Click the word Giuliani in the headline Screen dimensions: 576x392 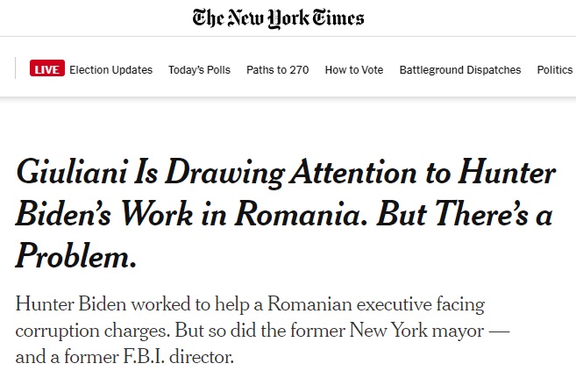pyautogui.click(x=73, y=171)
